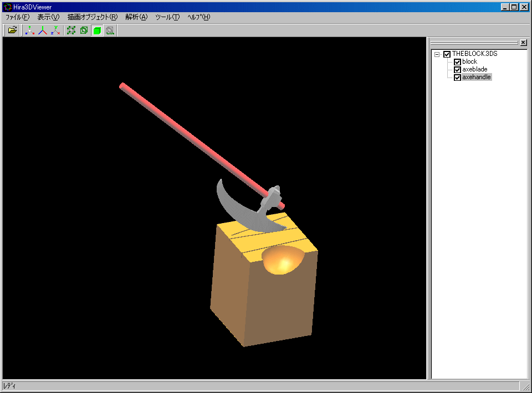Viewport: 532px width, 393px height.
Task: Collapse the THEBLOCK.3DS tree node
Action: 437,54
